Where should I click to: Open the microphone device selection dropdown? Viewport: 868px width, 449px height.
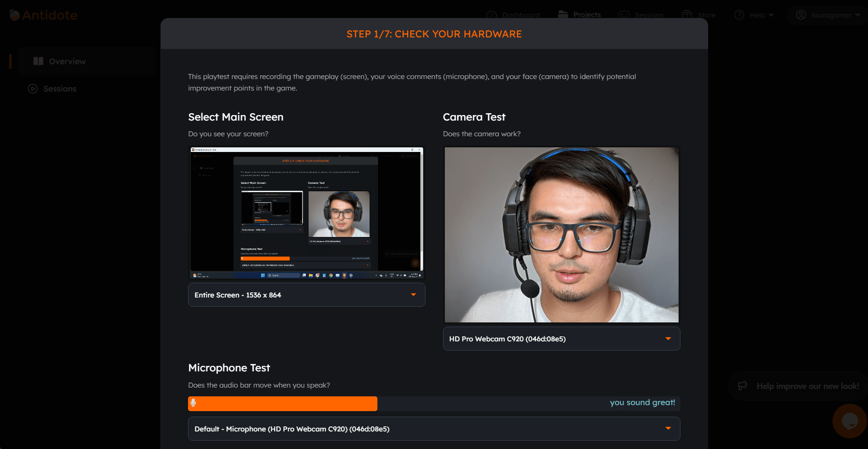pos(433,429)
